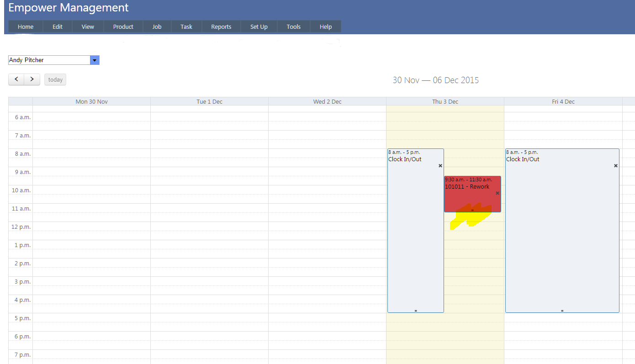Image resolution: width=635 pixels, height=364 pixels.
Task: Open the Reports menu
Action: [x=221, y=27]
